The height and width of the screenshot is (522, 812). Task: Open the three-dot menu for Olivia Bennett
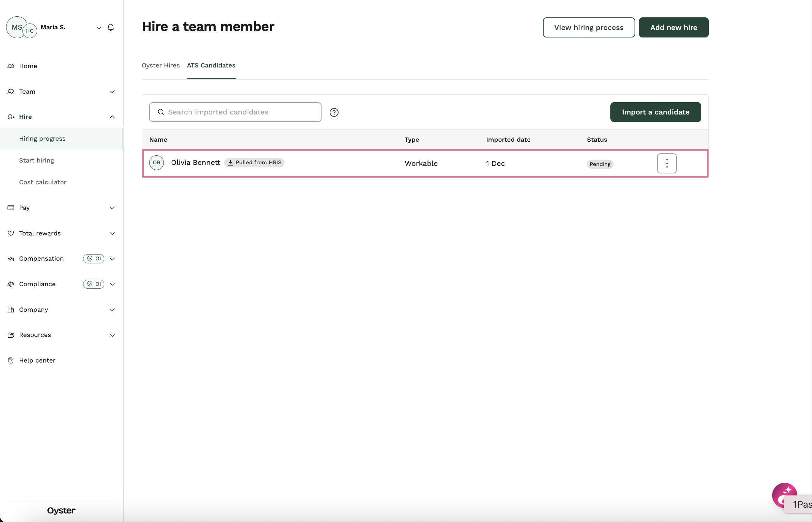667,164
